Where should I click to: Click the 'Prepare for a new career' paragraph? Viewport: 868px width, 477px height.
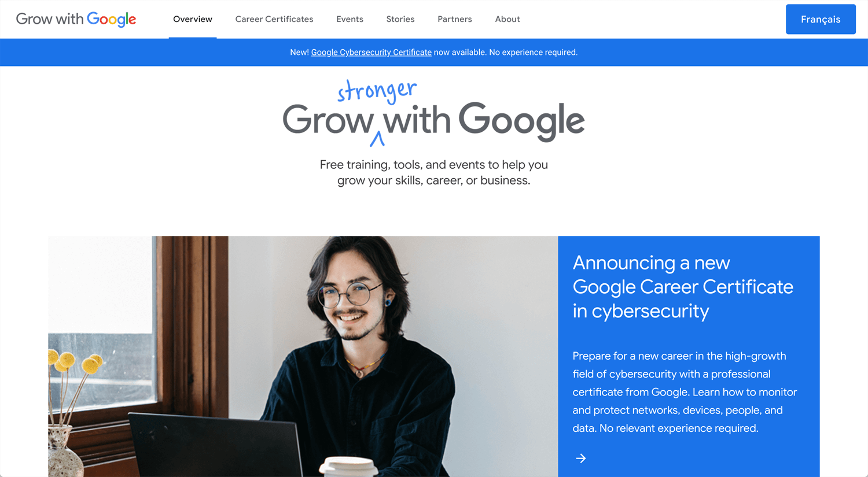[685, 392]
